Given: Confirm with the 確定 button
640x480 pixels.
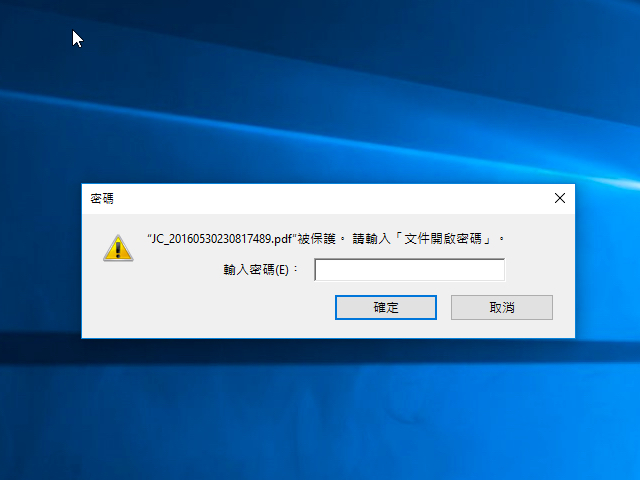Looking at the screenshot, I should [x=386, y=307].
